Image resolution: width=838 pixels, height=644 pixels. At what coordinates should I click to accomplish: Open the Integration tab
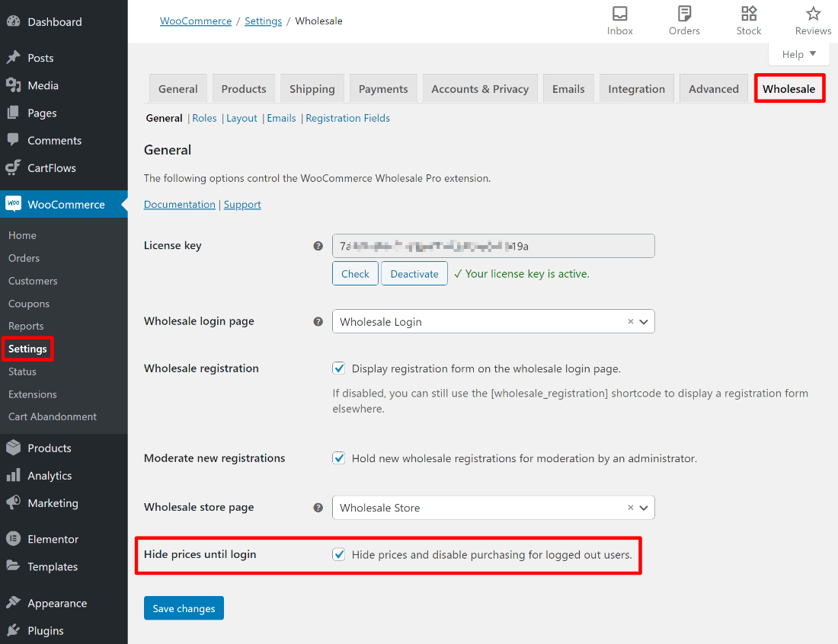pyautogui.click(x=637, y=88)
